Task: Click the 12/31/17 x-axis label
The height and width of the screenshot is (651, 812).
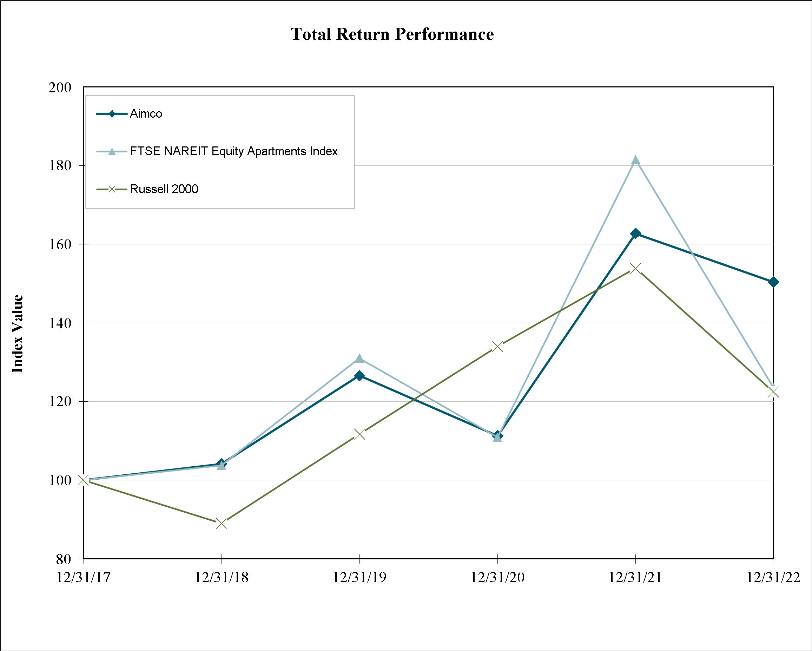Action: pyautogui.click(x=83, y=577)
